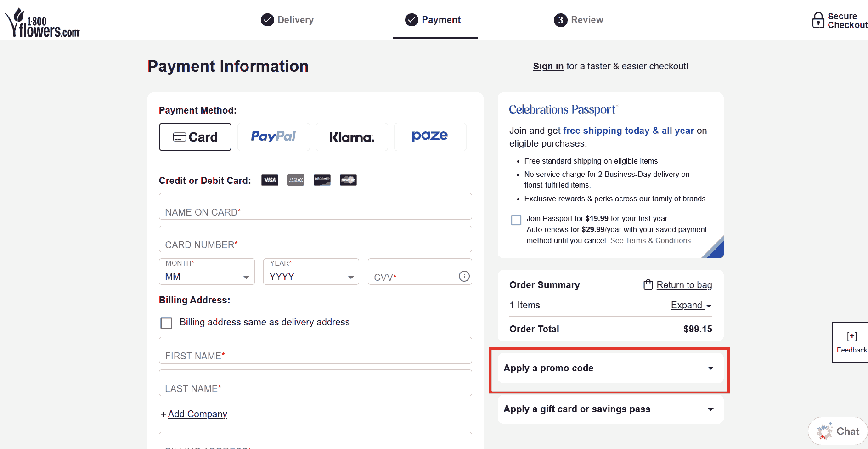868x449 pixels.
Task: Click the Discover card icon
Action: pyautogui.click(x=322, y=180)
